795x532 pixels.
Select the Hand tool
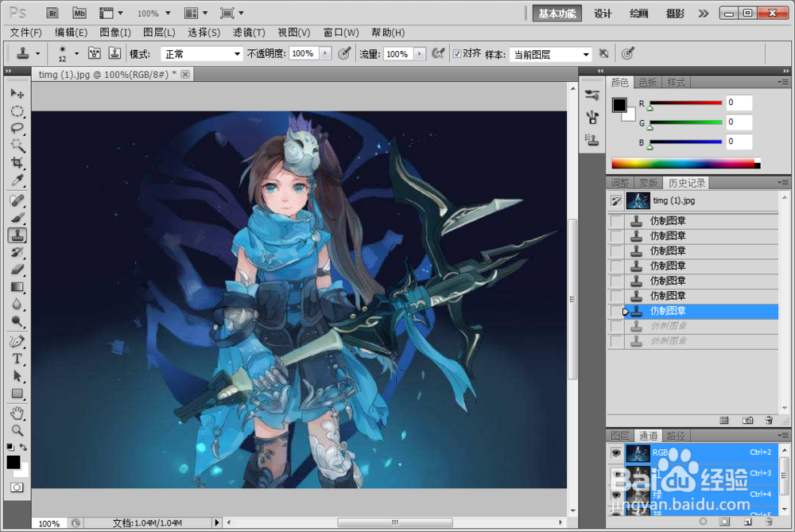click(17, 414)
